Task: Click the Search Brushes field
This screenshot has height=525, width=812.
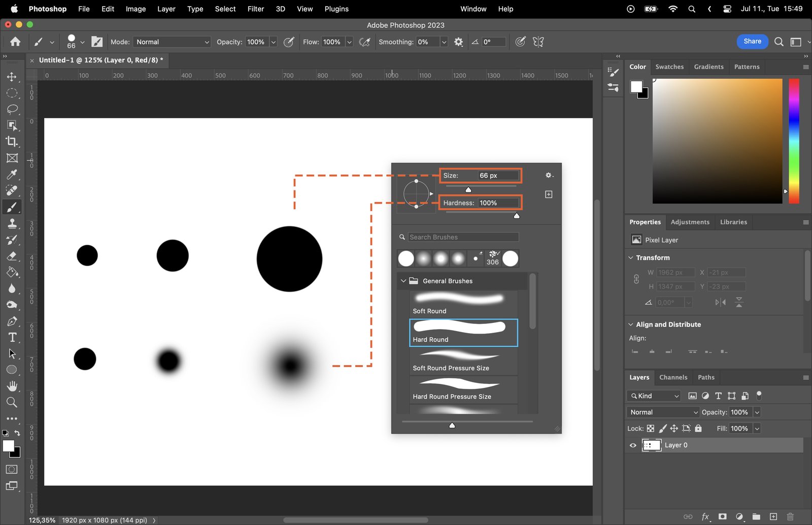Action: (x=463, y=237)
